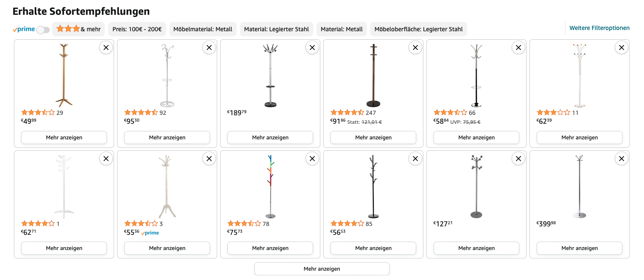Image resolution: width=644 pixels, height=280 pixels.
Task: Toggle the Prime filter switch
Action: click(43, 30)
